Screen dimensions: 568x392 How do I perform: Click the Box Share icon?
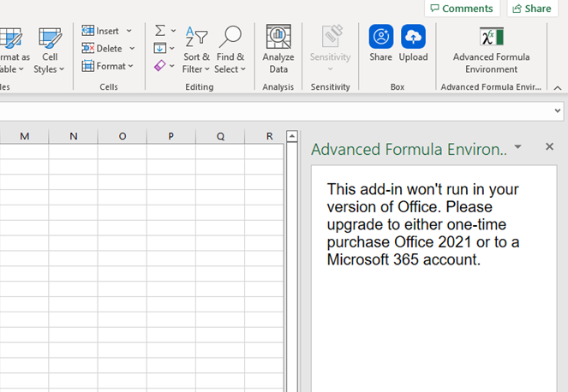tap(381, 37)
